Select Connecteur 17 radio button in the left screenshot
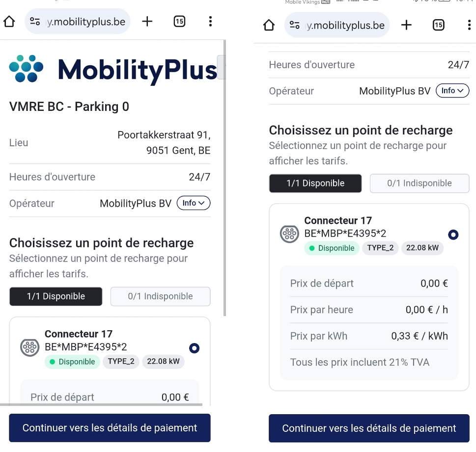 click(194, 348)
